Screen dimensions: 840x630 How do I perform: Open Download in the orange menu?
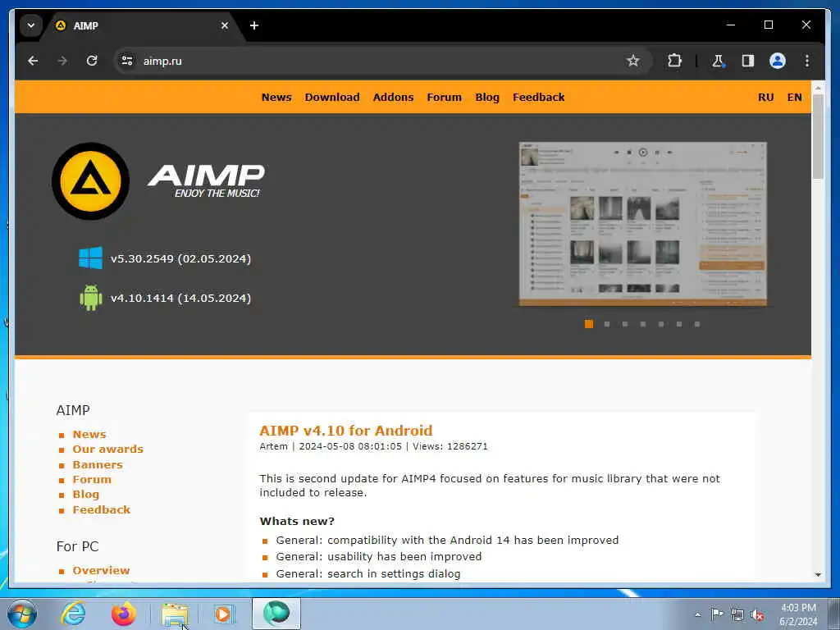point(332,97)
